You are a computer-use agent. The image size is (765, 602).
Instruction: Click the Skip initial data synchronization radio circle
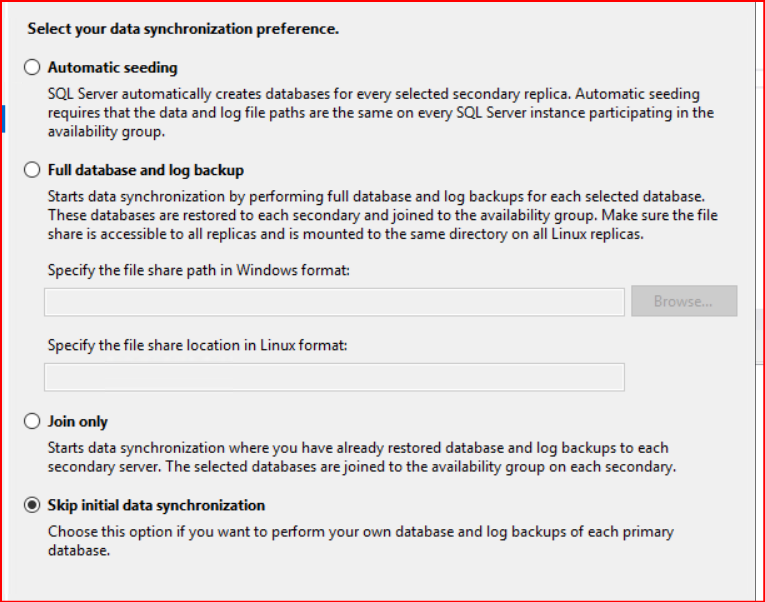[x=32, y=506]
